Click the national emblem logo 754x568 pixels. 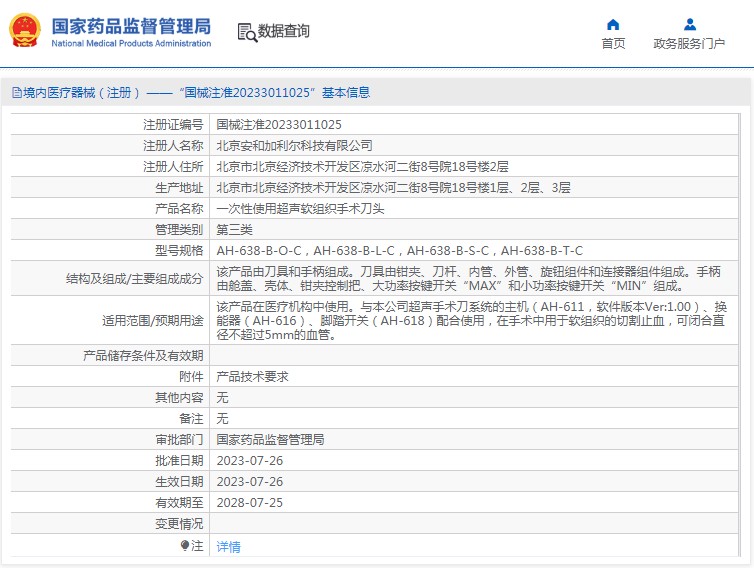(25, 30)
